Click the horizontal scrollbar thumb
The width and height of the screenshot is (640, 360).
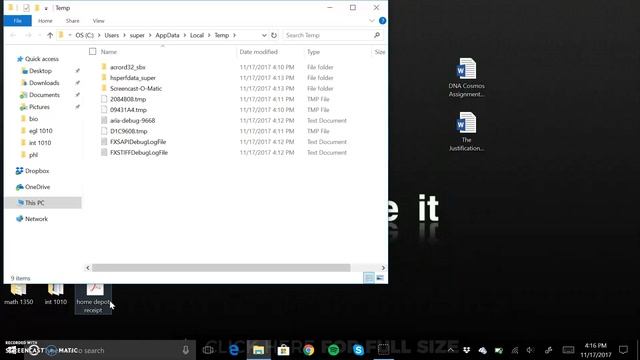(221, 268)
